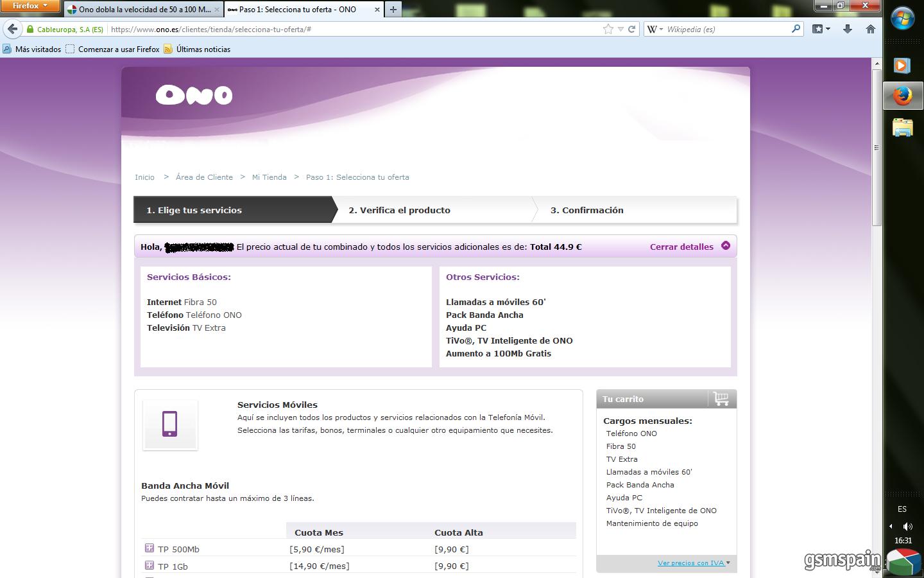
Task: Open URL history dropdown arrow
Action: point(620,29)
